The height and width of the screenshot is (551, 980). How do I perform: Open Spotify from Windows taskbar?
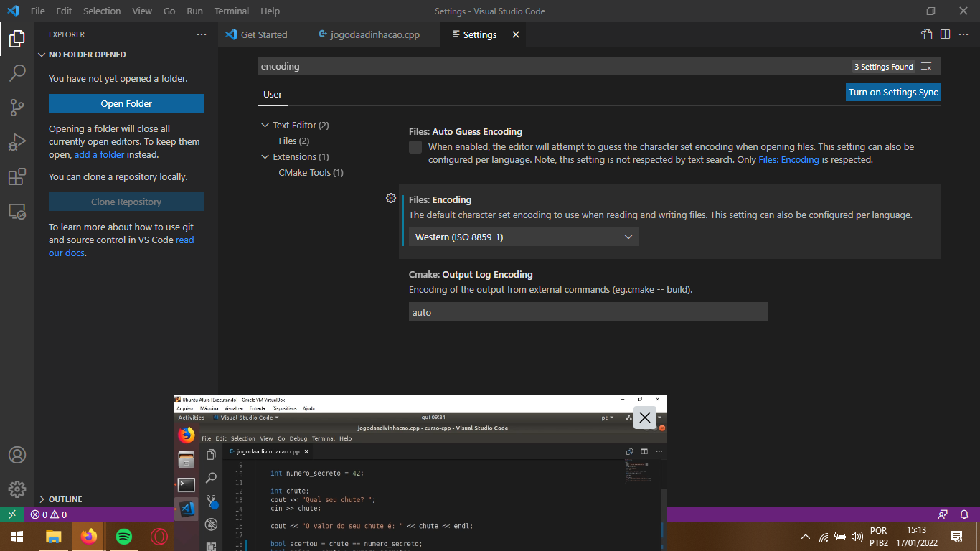(124, 537)
